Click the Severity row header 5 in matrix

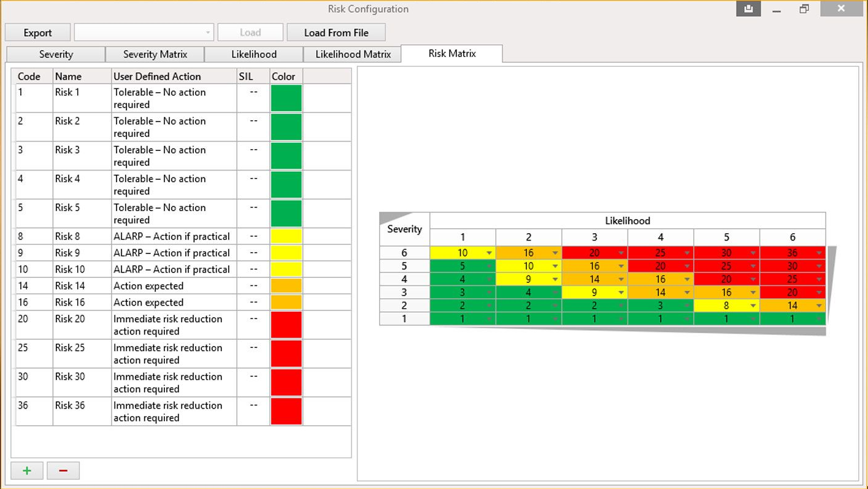(x=404, y=266)
